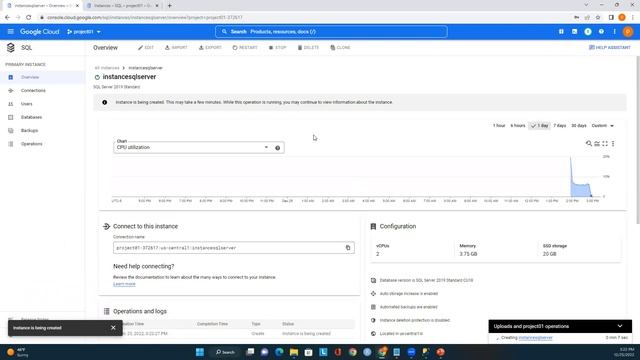
Task: Click the Clone instance button
Action: coord(340,48)
